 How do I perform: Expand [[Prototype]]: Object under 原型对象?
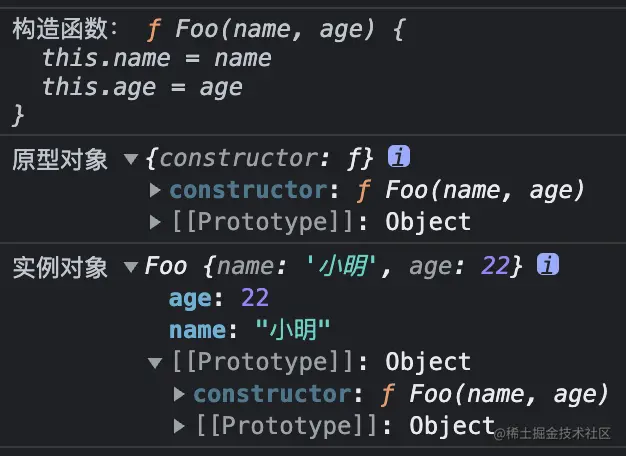pyautogui.click(x=155, y=222)
